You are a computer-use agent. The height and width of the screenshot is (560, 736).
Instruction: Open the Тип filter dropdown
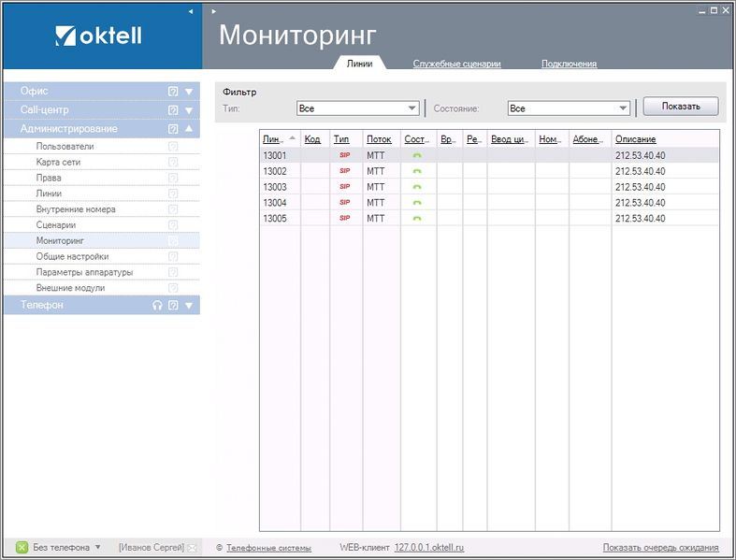(357, 108)
